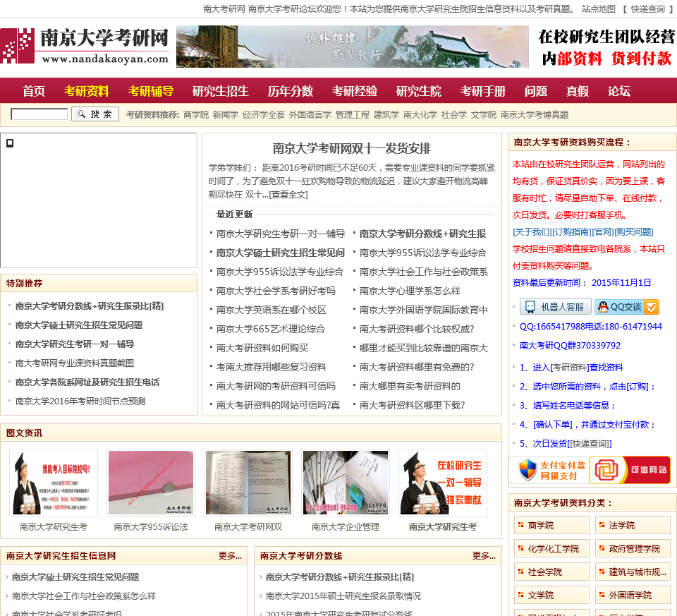Image resolution: width=677 pixels, height=616 pixels.
Task: Open the 考研资料 menu item
Action: coord(86,91)
